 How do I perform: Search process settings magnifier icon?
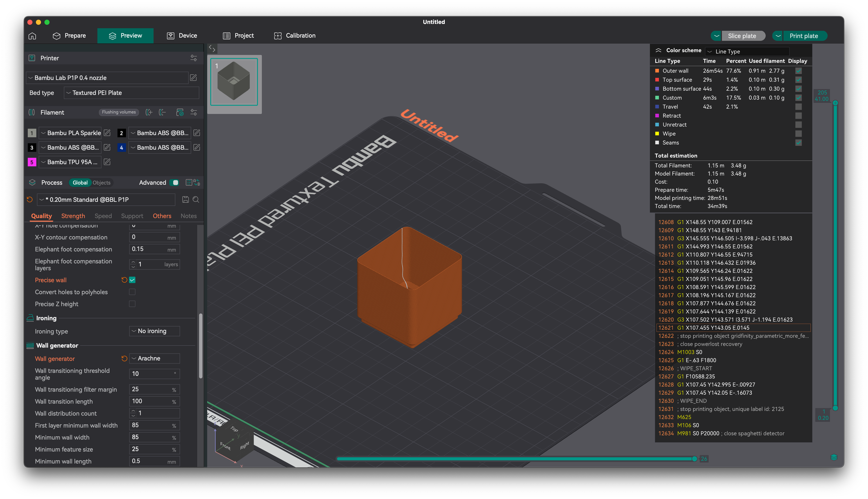[x=196, y=199]
